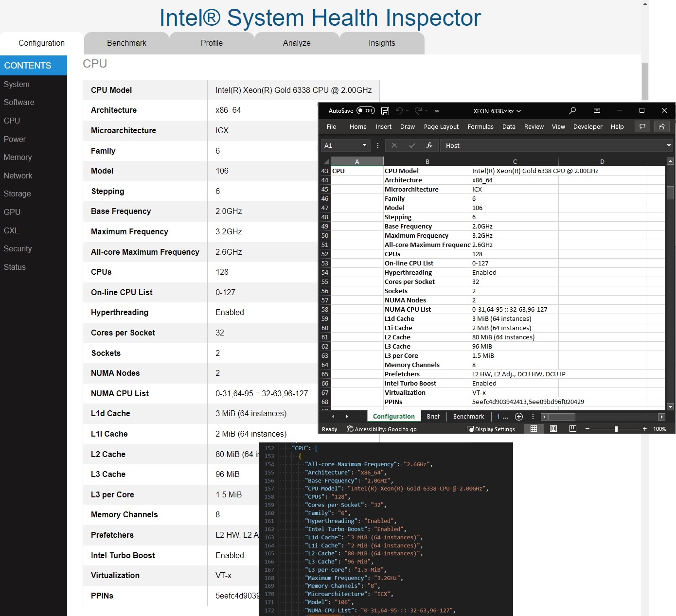Toggle the AutoSave switch
This screenshot has width=676, height=616.
click(366, 110)
